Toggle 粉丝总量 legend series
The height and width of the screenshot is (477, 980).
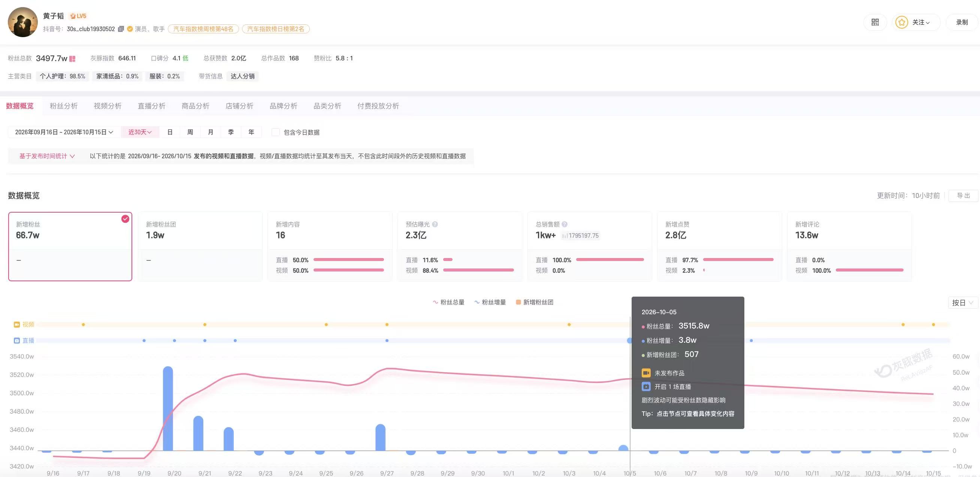tap(448, 302)
